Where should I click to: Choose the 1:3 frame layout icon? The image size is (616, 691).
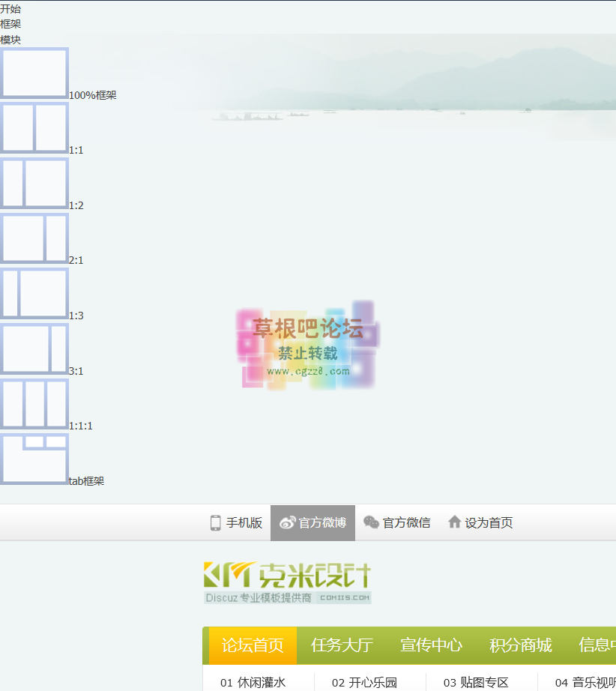click(34, 293)
